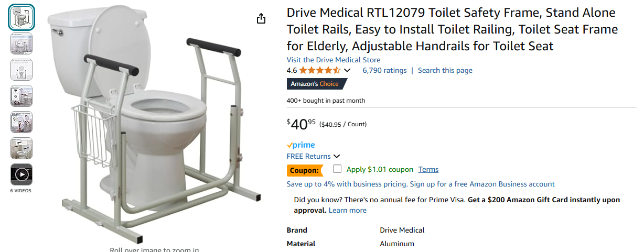
Task: Select the first product image thumbnail
Action: click(22, 17)
